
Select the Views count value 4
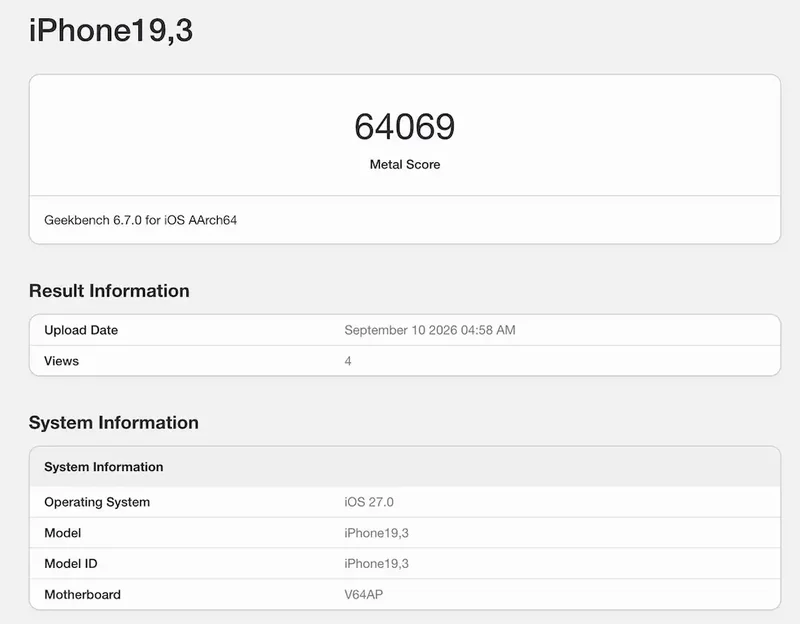[x=348, y=361]
